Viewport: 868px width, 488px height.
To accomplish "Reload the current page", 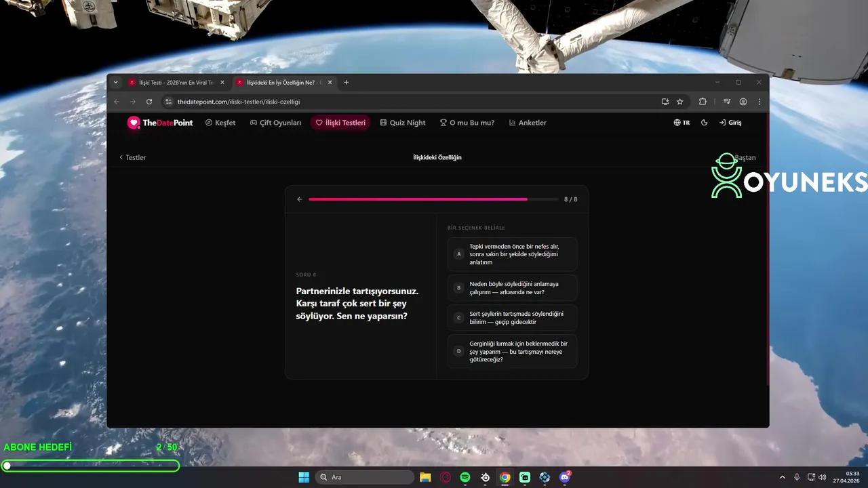I will click(x=149, y=102).
